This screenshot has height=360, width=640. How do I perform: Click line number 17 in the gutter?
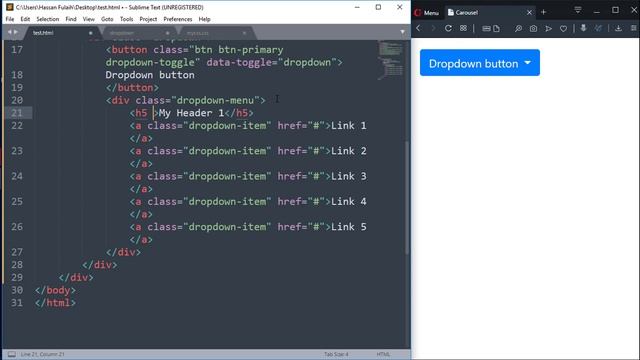[x=17, y=50]
